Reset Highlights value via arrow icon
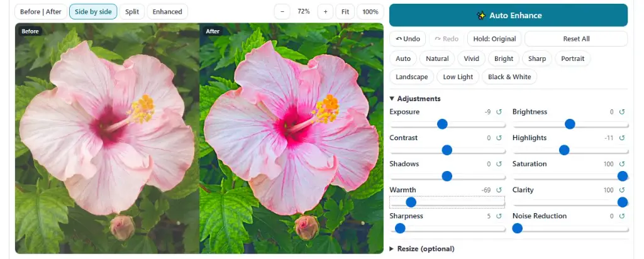The image size is (644, 259). pyautogui.click(x=622, y=138)
